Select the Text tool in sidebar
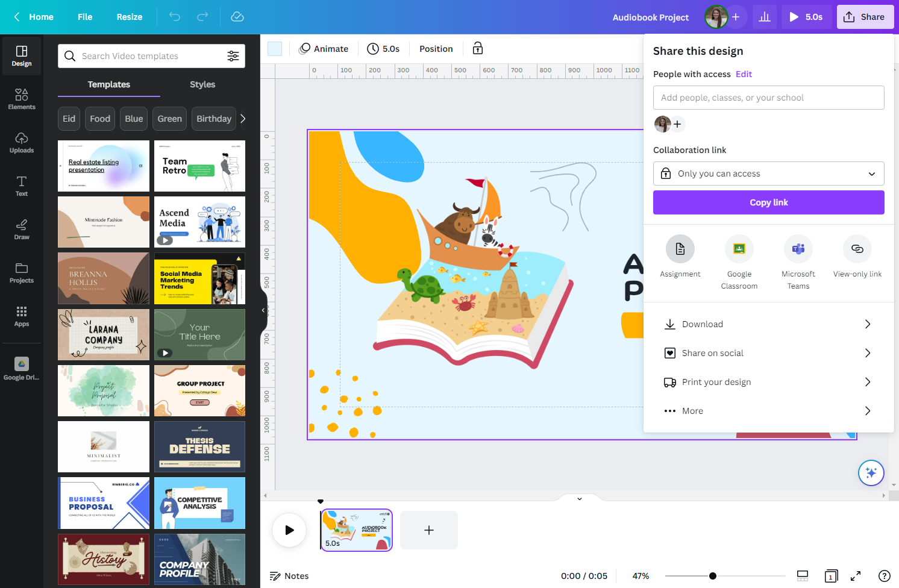This screenshot has height=588, width=899. 22,186
